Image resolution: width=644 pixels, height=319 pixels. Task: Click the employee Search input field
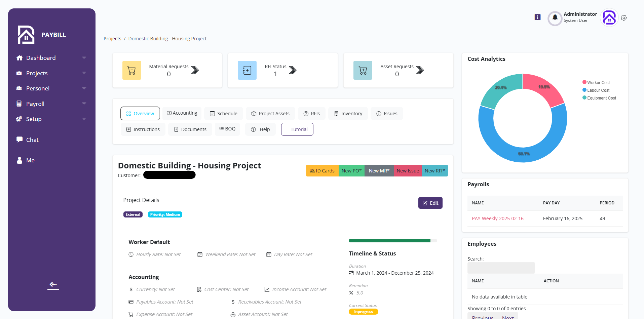501,268
